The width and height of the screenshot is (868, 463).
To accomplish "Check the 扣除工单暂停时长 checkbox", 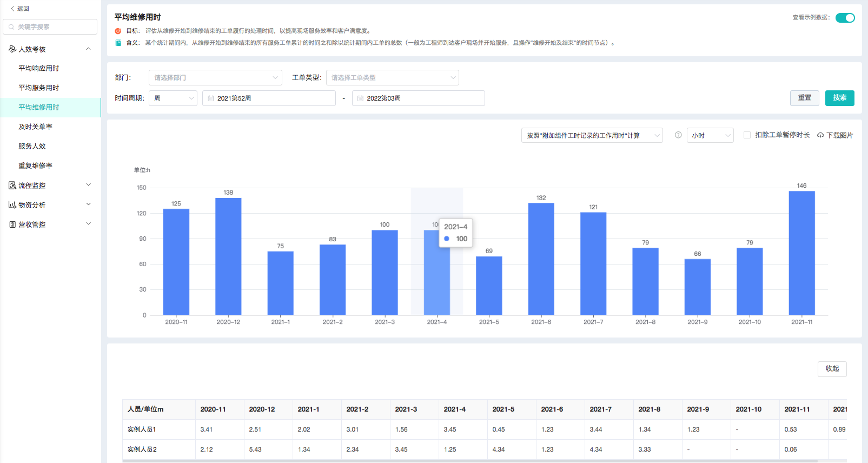I will pos(747,135).
